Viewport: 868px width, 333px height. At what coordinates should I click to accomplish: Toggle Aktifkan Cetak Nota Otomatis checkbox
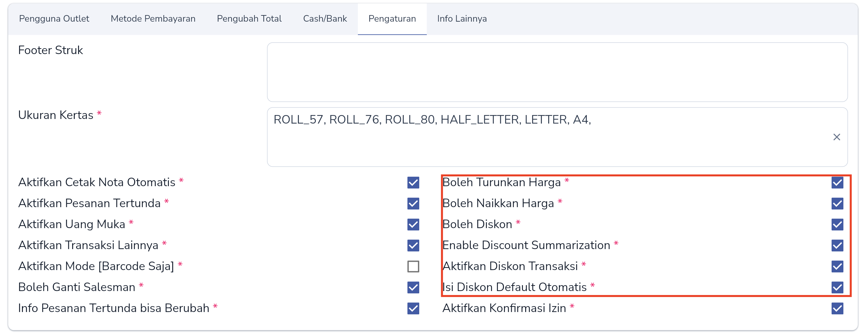413,183
